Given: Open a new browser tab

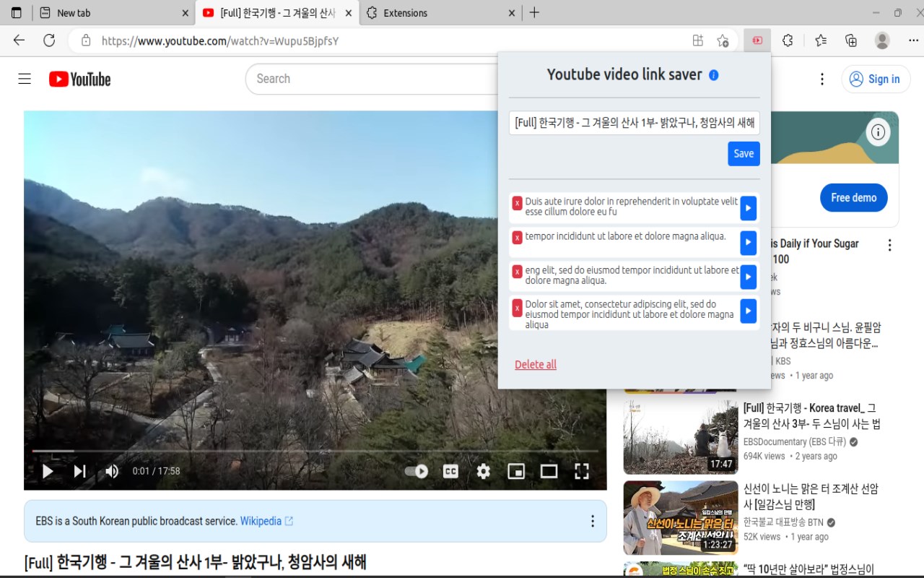Looking at the screenshot, I should pos(534,12).
